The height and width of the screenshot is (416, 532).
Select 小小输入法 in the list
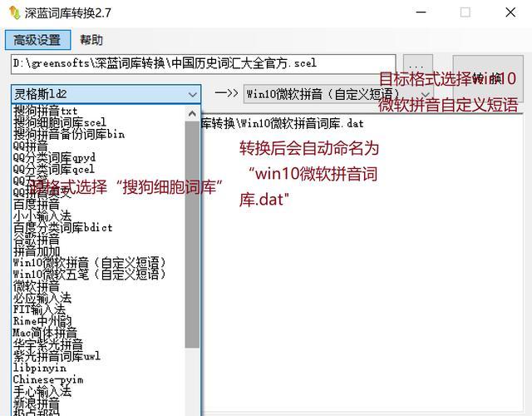click(42, 216)
